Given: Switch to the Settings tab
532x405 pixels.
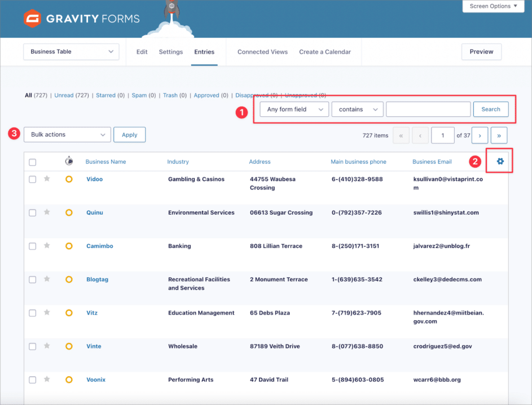Looking at the screenshot, I should tap(170, 51).
